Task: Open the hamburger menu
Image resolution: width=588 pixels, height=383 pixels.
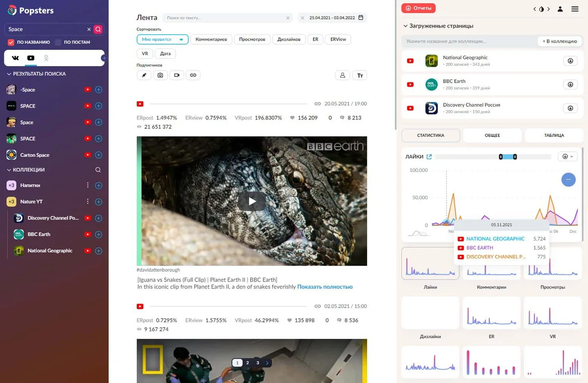Action: [575, 9]
